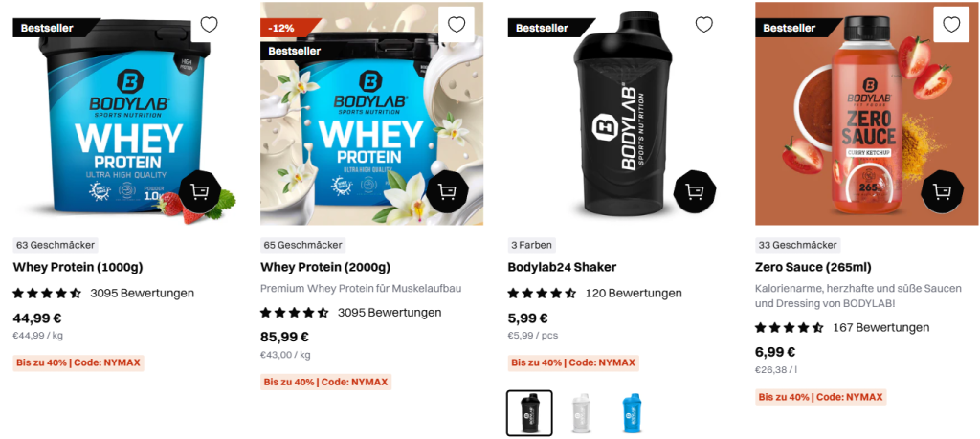The height and width of the screenshot is (439, 980).
Task: Add Zero Sauce (265ml) to cart
Action: (x=942, y=191)
